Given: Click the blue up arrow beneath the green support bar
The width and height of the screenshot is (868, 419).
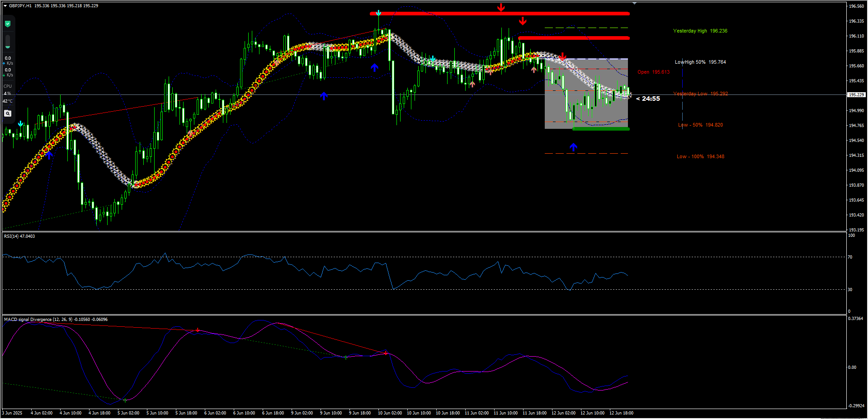Looking at the screenshot, I should (x=573, y=147).
